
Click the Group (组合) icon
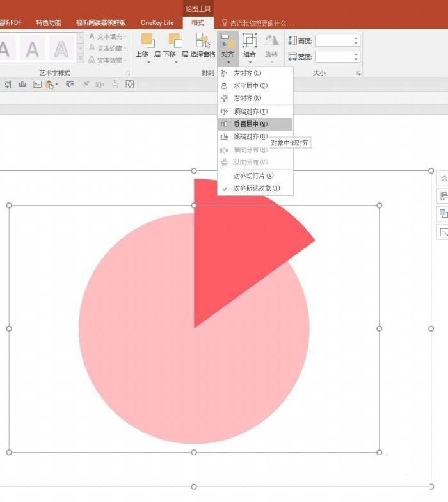click(x=250, y=41)
